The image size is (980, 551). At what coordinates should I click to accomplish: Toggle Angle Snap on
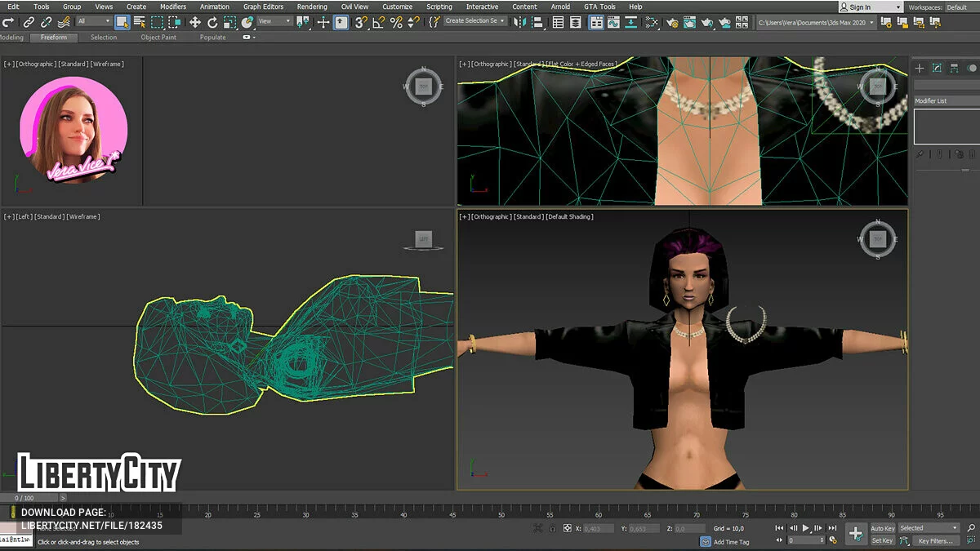pyautogui.click(x=379, y=22)
